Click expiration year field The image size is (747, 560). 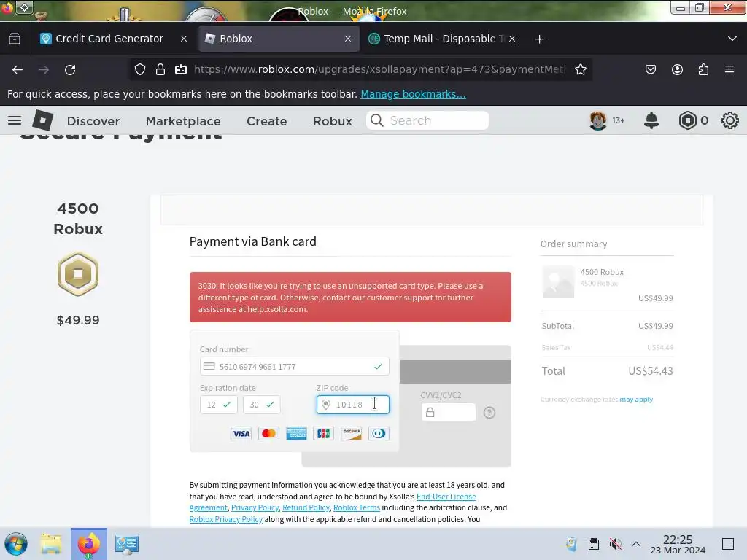tap(262, 405)
